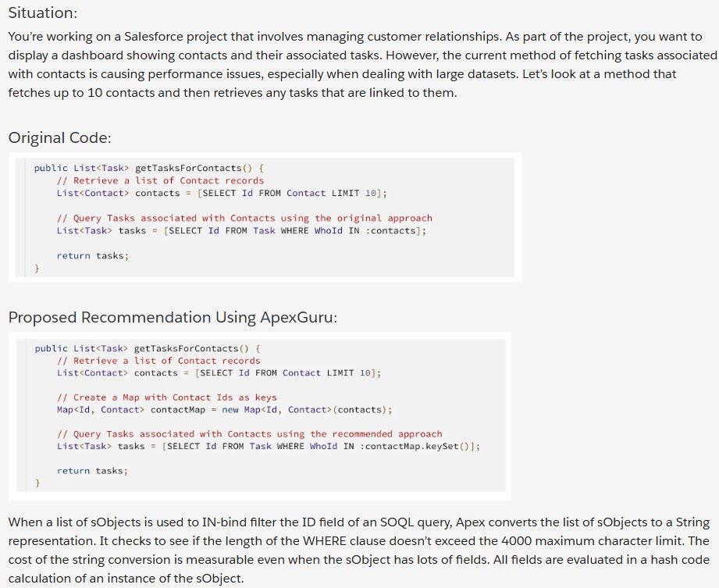Click "return tasks;" in the original code block

pos(93,256)
